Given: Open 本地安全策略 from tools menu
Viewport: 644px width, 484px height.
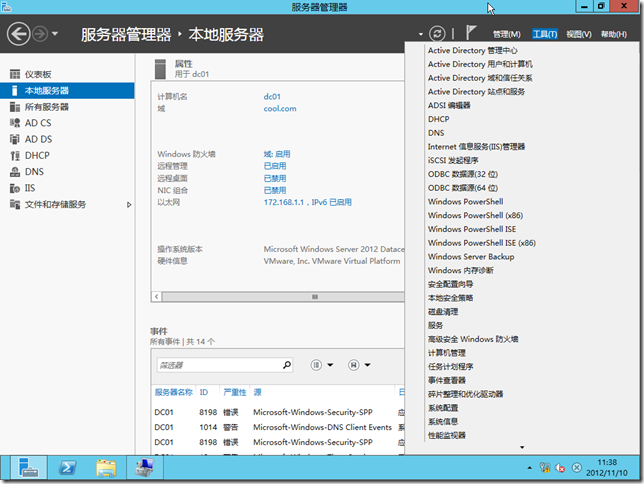Looking at the screenshot, I should tap(450, 298).
